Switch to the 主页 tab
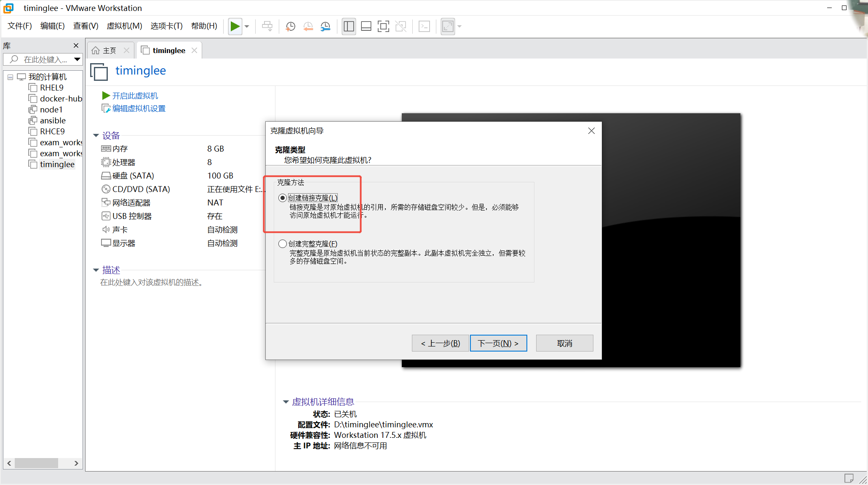The width and height of the screenshot is (868, 485). (x=109, y=51)
